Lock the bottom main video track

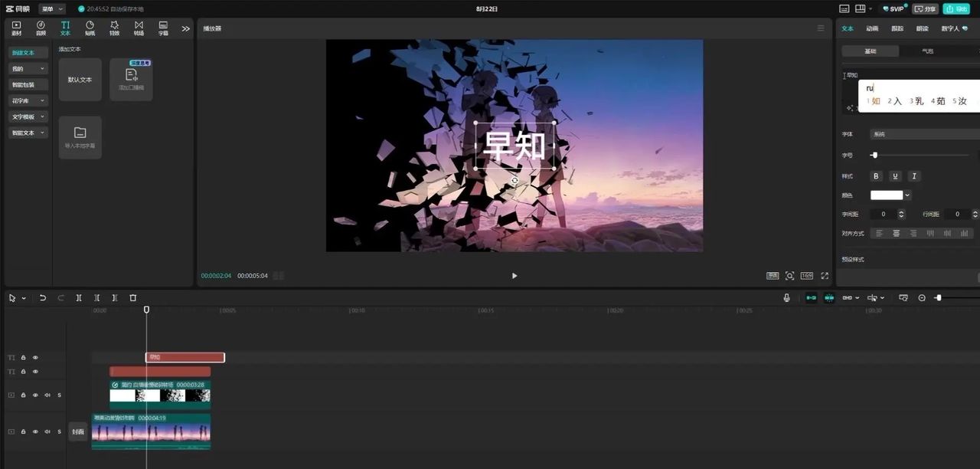(x=23, y=432)
